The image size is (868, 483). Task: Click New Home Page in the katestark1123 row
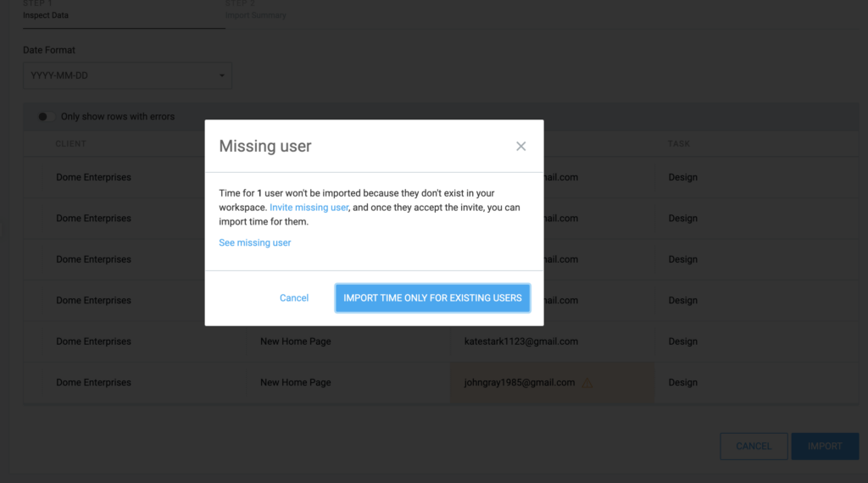click(295, 341)
